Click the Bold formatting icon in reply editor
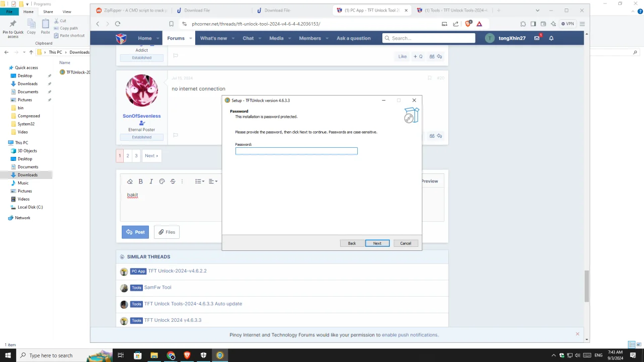 pyautogui.click(x=140, y=182)
